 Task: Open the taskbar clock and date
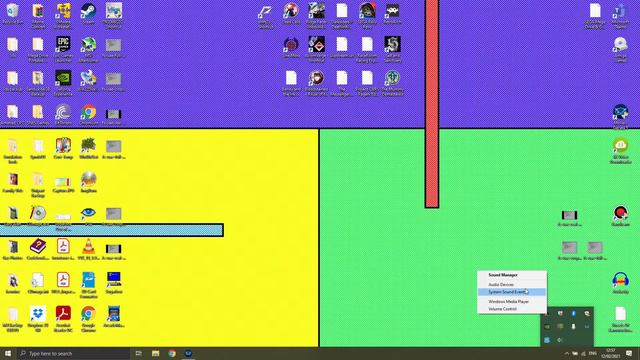(x=611, y=353)
